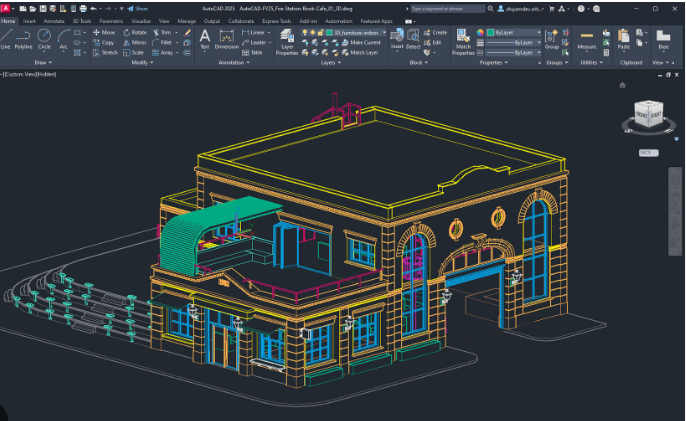Expand the Modify panel
Image resolution: width=686 pixels, height=421 pixels.
142,63
